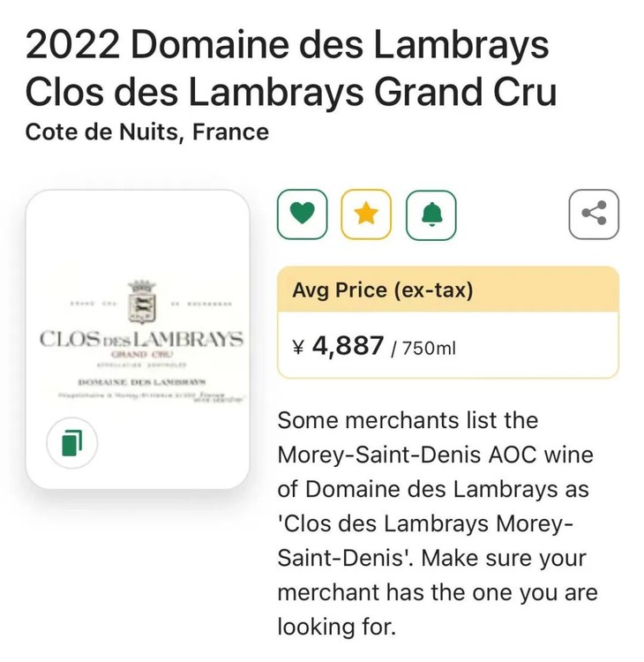This screenshot has width=644, height=662.
Task: Click the "Morey-Saint-Denis AOC wine" text line
Action: 436,455
